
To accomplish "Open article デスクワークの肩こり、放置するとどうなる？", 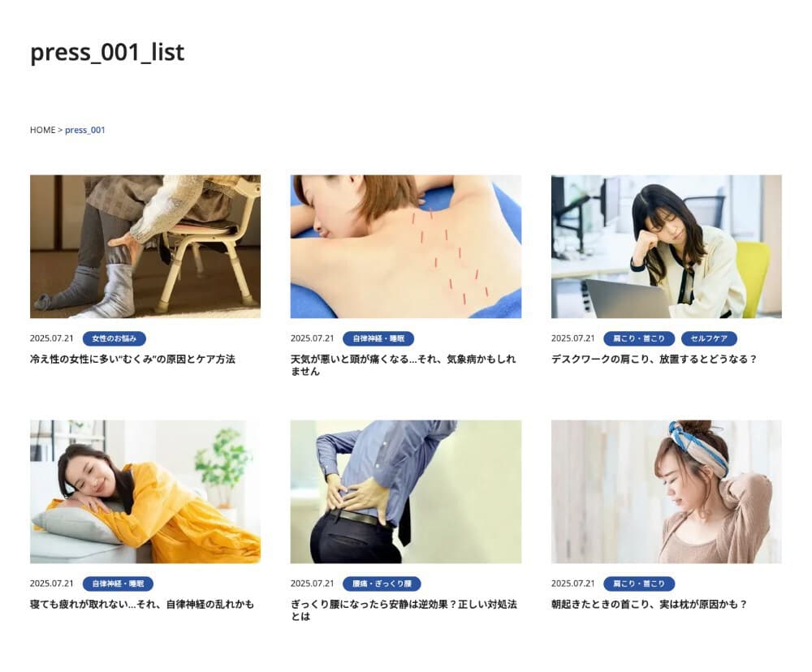I will click(654, 360).
